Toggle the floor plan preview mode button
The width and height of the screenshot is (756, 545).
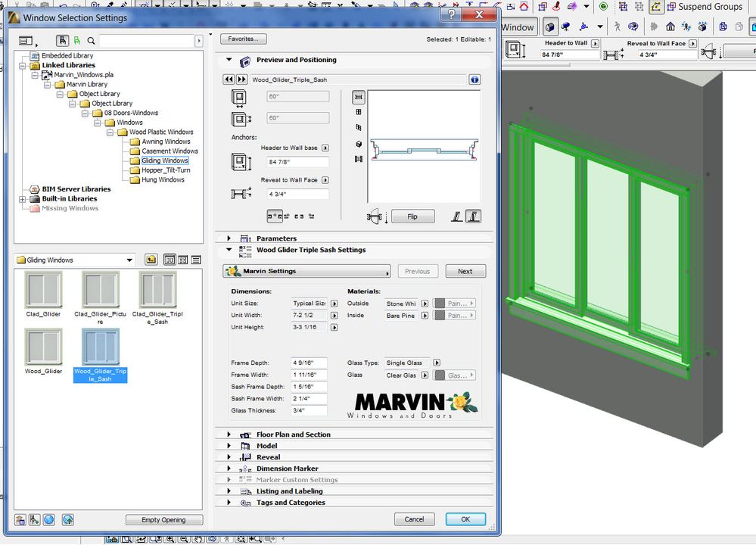[x=358, y=97]
